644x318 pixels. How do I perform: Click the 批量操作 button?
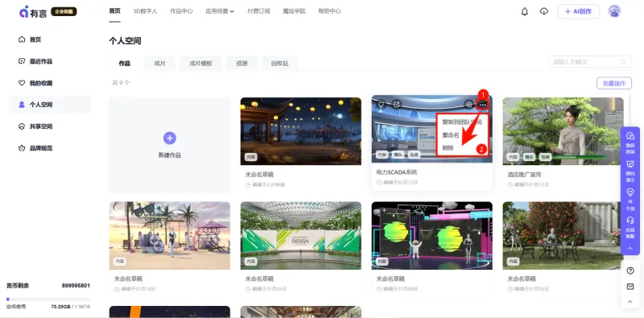click(x=614, y=83)
